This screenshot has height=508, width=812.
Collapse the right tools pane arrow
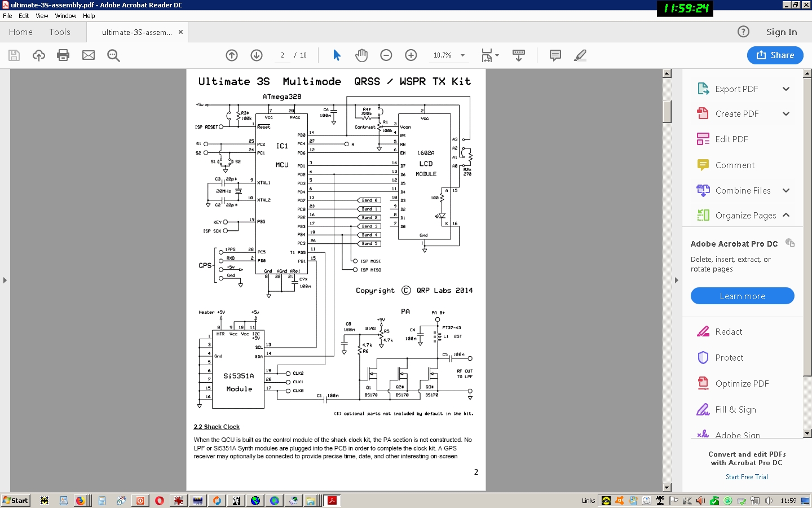[x=677, y=280]
